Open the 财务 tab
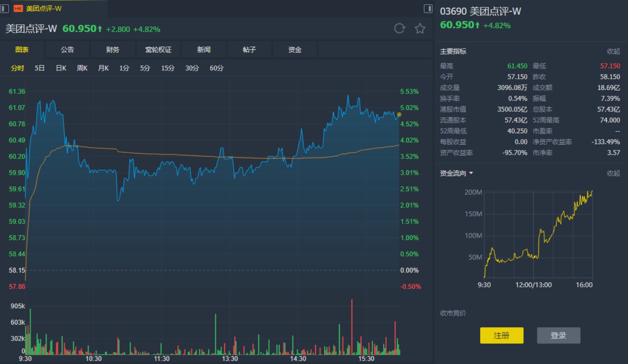 pos(113,49)
